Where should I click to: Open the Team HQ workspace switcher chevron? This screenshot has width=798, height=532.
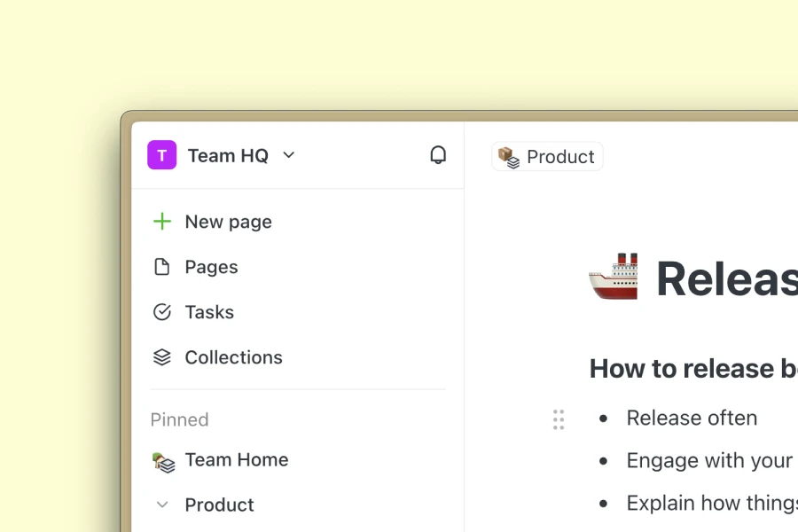[288, 155]
